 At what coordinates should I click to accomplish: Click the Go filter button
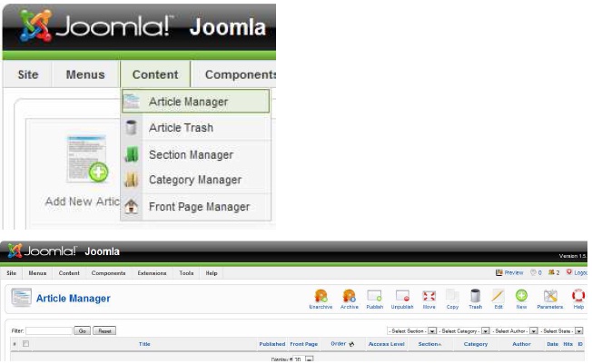coord(83,330)
